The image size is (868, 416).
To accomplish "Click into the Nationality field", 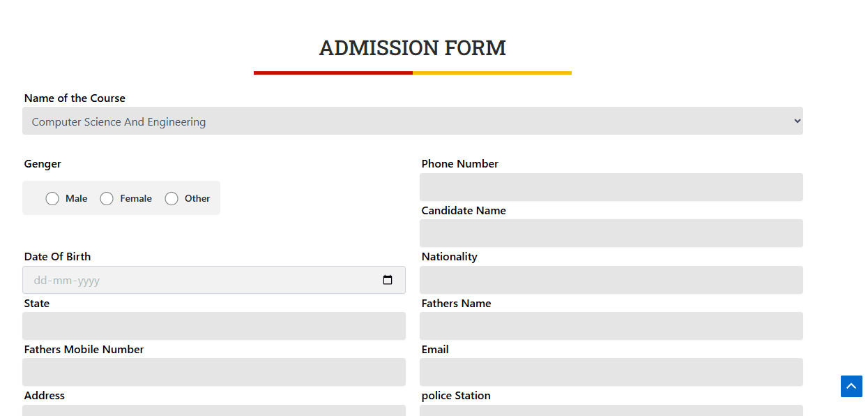I will coord(611,280).
